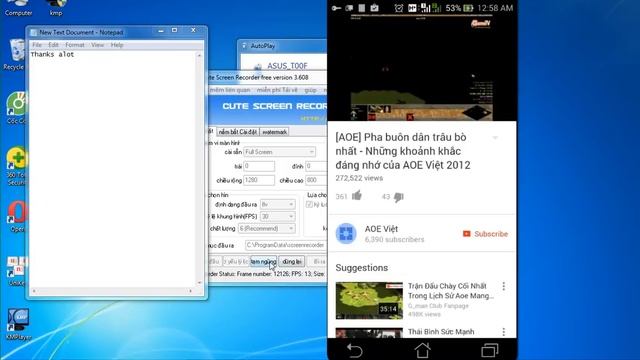
Task: Open the KMPlayer desktop icon
Action: pyautogui.click(x=18, y=325)
